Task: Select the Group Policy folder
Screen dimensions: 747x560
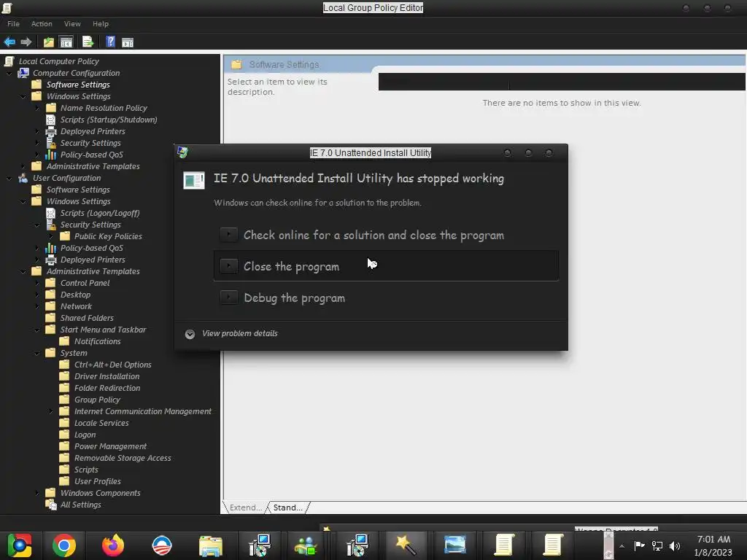Action: click(97, 400)
